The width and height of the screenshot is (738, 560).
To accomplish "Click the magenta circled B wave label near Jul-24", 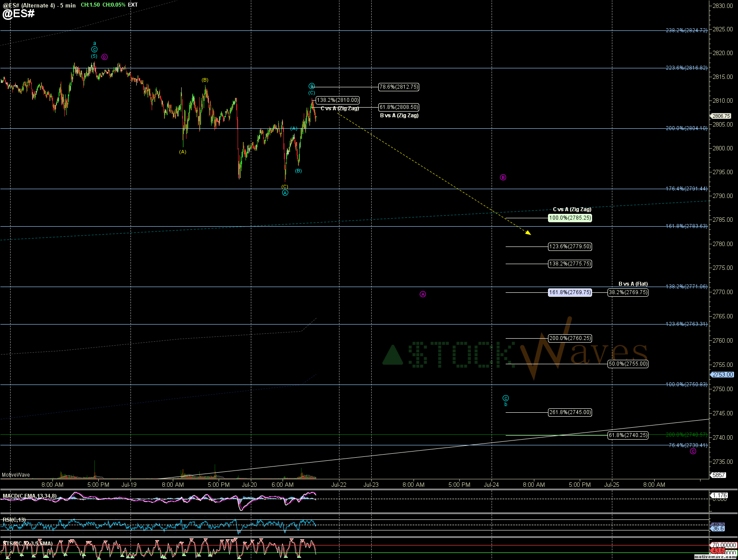I will 503,177.
